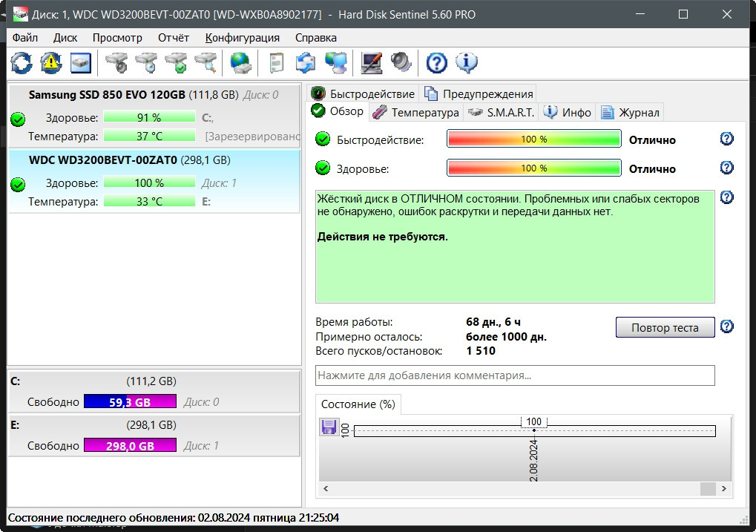Switch to the S.M.A.R.T. tab
Image resolution: width=756 pixels, height=532 pixels.
(x=502, y=112)
